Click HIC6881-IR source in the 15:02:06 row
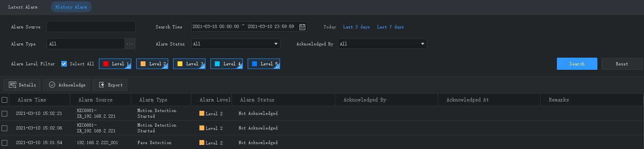The height and width of the screenshot is (149, 644). point(96,128)
